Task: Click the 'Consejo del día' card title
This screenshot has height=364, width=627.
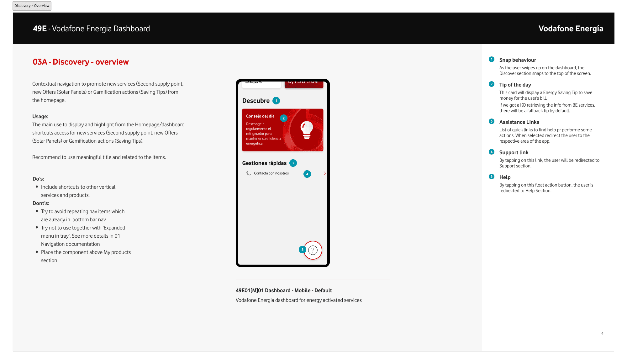Action: pos(260,116)
